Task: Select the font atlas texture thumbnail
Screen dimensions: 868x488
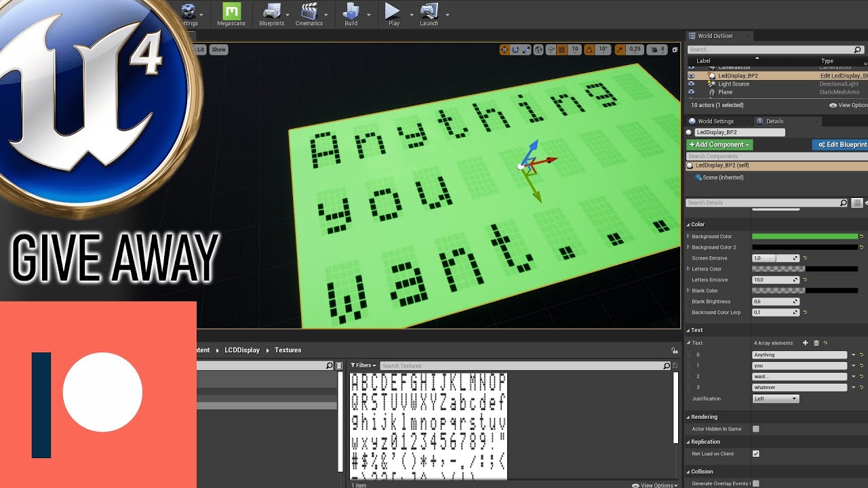Action: click(x=428, y=426)
